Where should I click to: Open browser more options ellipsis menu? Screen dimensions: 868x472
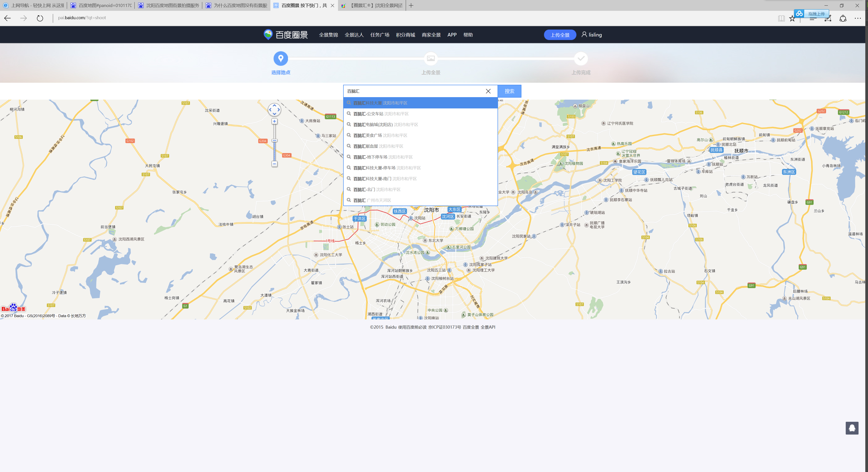pos(858,18)
